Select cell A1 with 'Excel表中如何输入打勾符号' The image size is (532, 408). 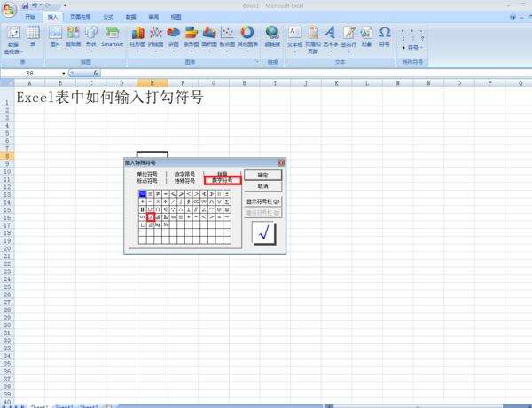coord(29,97)
